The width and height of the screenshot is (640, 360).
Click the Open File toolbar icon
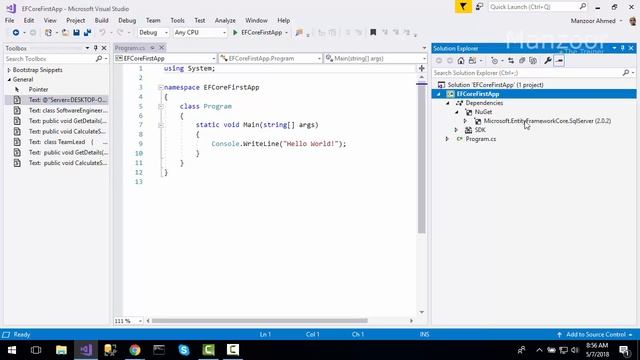coord(65,33)
